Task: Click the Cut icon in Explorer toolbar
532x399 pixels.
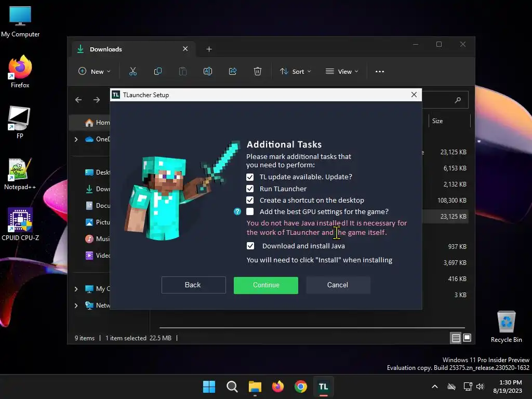Action: click(x=132, y=71)
